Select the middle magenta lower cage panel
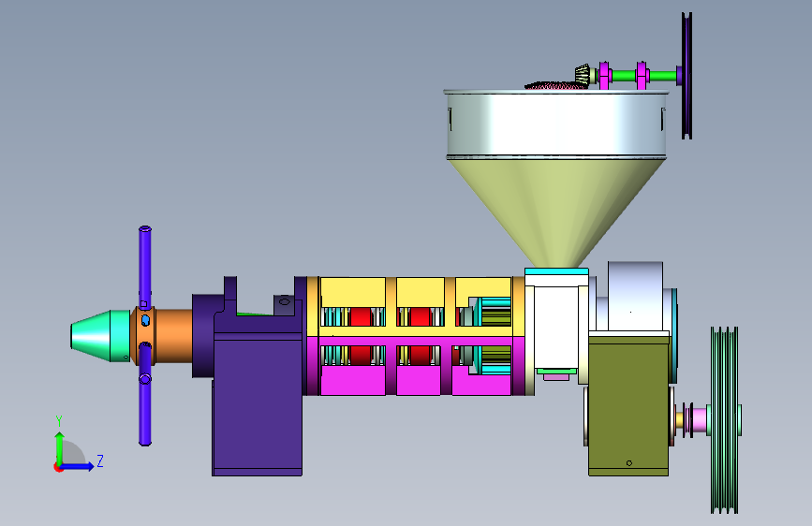This screenshot has width=812, height=526. coord(419,381)
